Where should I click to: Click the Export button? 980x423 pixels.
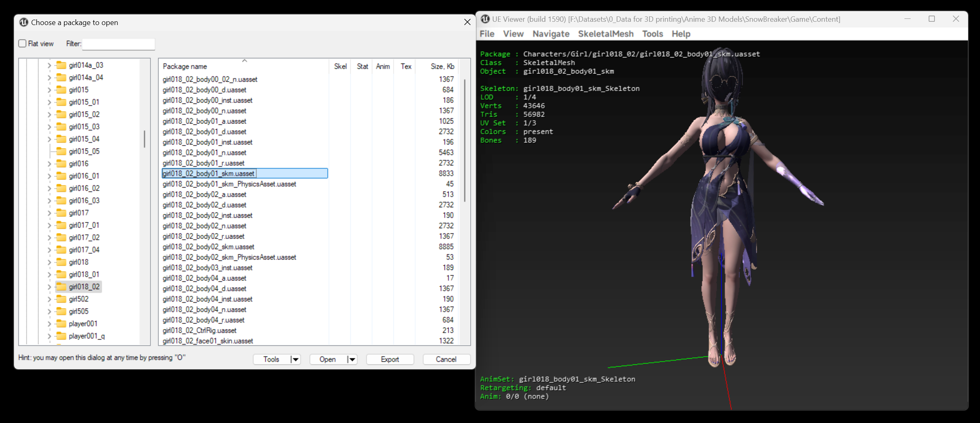pyautogui.click(x=390, y=359)
